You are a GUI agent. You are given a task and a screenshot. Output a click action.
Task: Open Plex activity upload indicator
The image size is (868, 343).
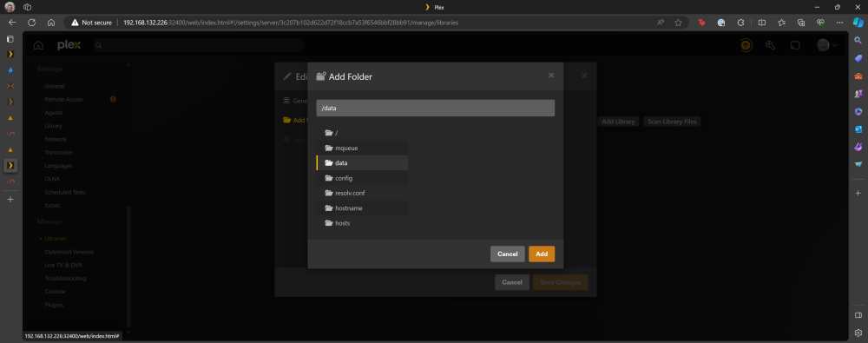click(746, 45)
